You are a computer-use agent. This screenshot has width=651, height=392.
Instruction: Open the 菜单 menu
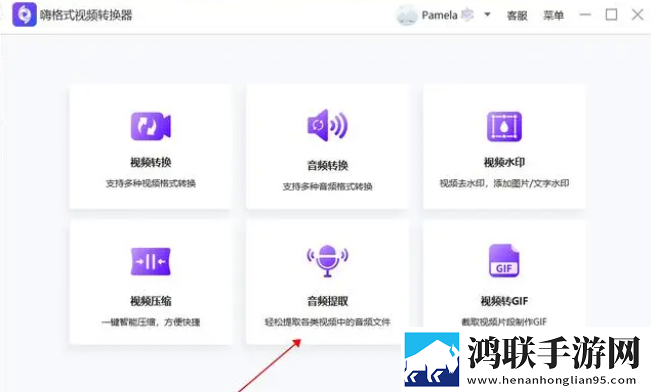point(553,16)
